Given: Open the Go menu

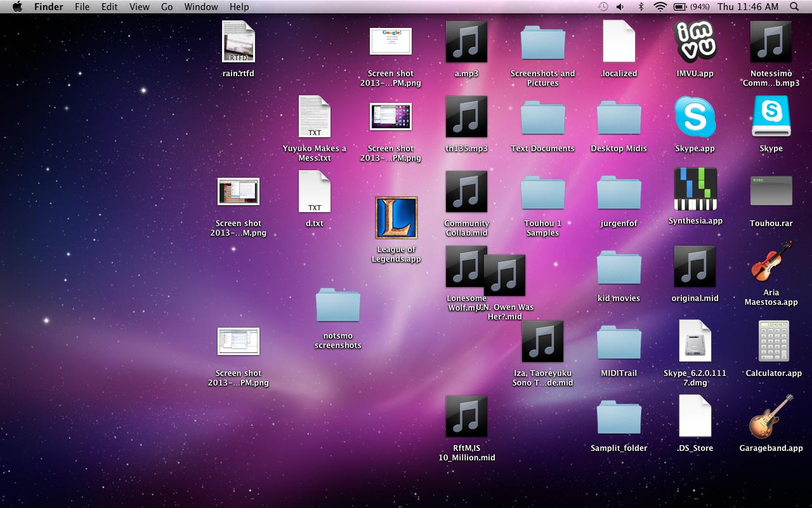Looking at the screenshot, I should tap(167, 7).
